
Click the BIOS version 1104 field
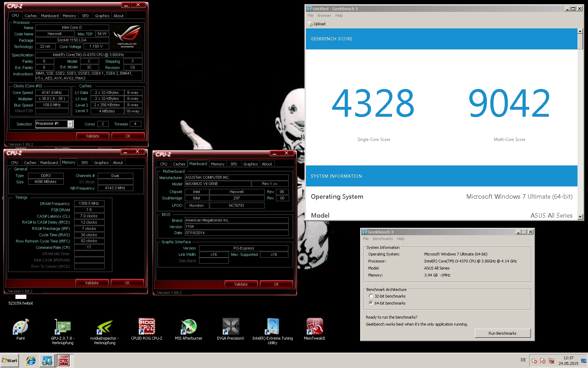point(237,226)
